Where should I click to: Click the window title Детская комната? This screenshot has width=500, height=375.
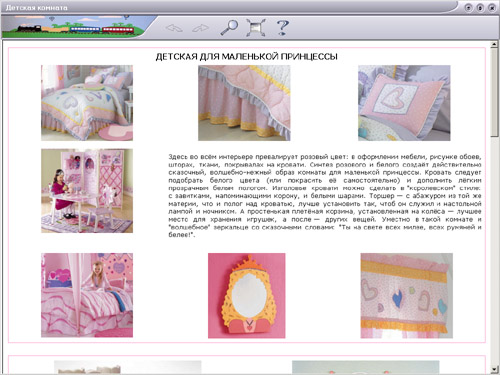37,7
